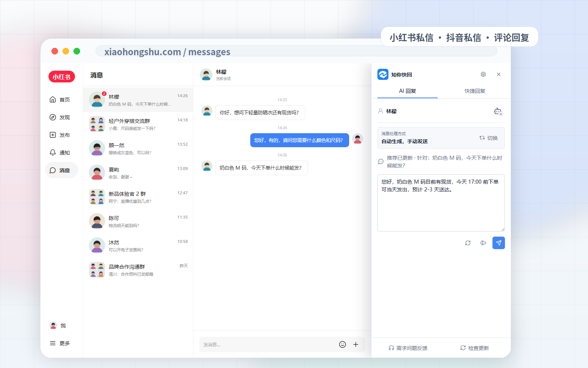Close the 知你快回 panel
588x368 pixels.
pos(499,74)
